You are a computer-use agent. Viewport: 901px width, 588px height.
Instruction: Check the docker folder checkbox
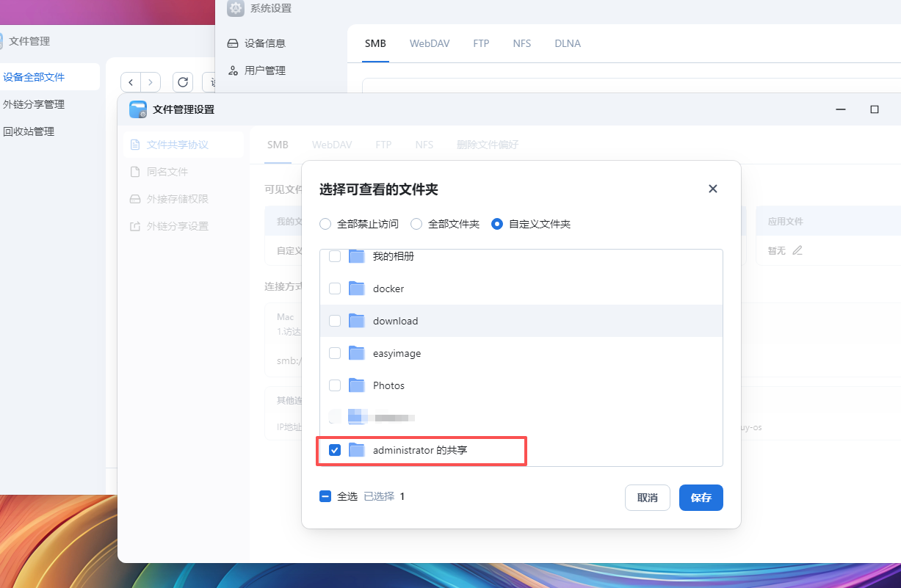coord(335,288)
